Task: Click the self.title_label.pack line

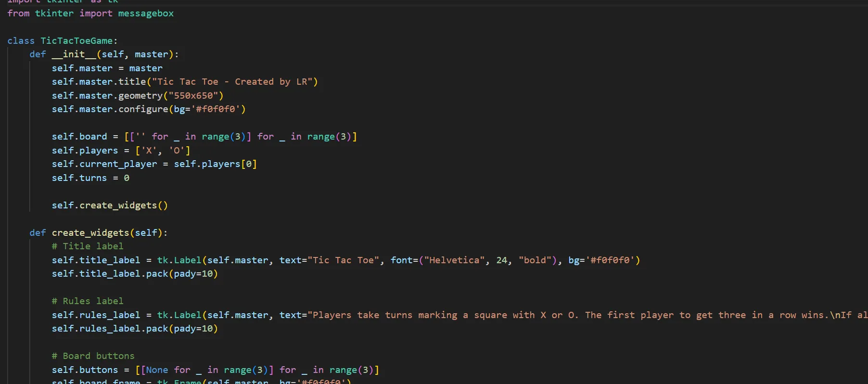Action: (135, 274)
